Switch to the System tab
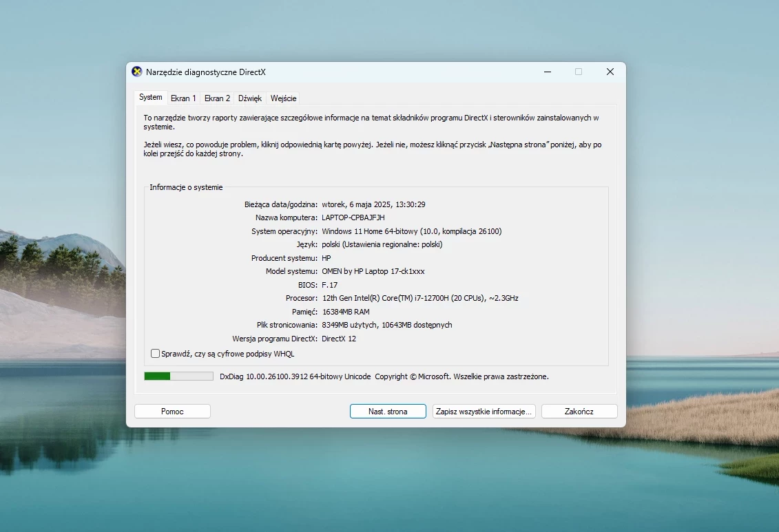The width and height of the screenshot is (779, 532). pos(151,97)
